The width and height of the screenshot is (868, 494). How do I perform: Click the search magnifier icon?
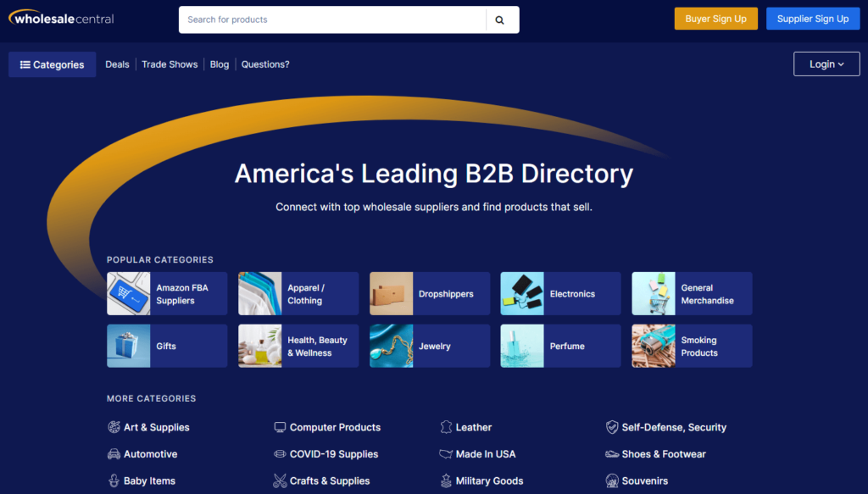tap(499, 20)
